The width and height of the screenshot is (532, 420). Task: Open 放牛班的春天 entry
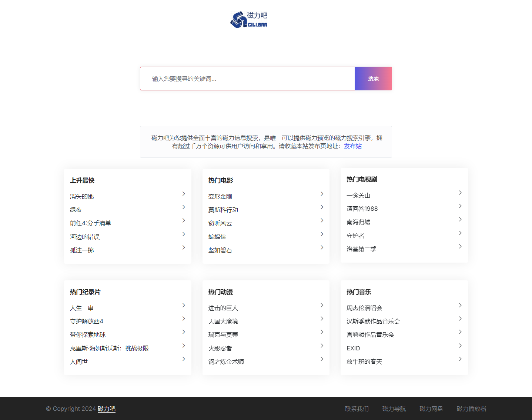pyautogui.click(x=364, y=361)
